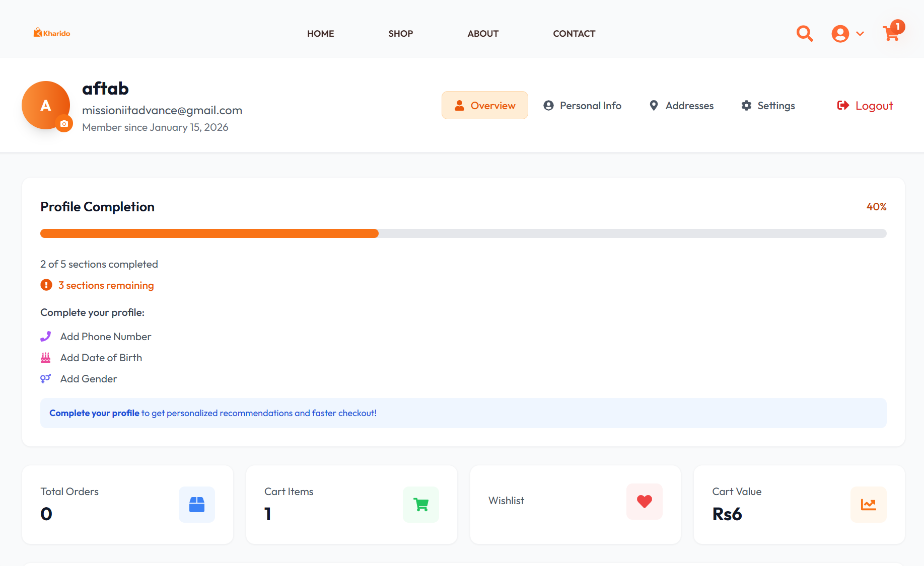Image resolution: width=924 pixels, height=566 pixels.
Task: Click the user account icon in header
Action: pos(839,33)
